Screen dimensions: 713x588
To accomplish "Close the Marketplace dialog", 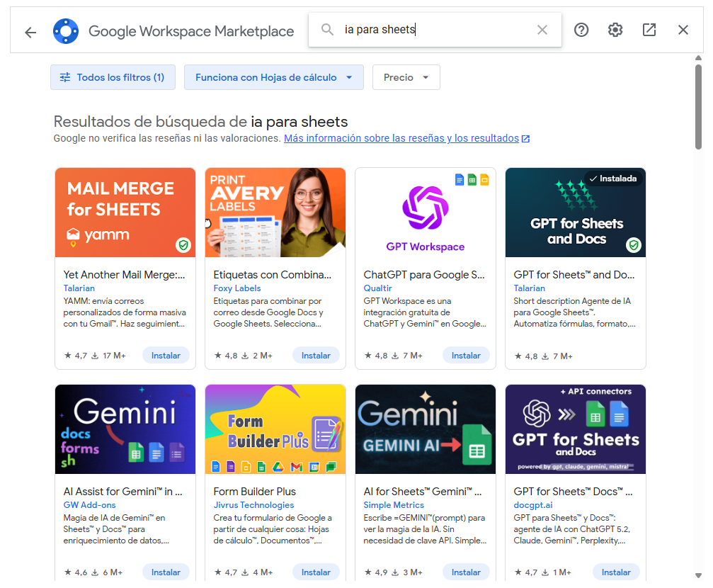I will point(683,30).
